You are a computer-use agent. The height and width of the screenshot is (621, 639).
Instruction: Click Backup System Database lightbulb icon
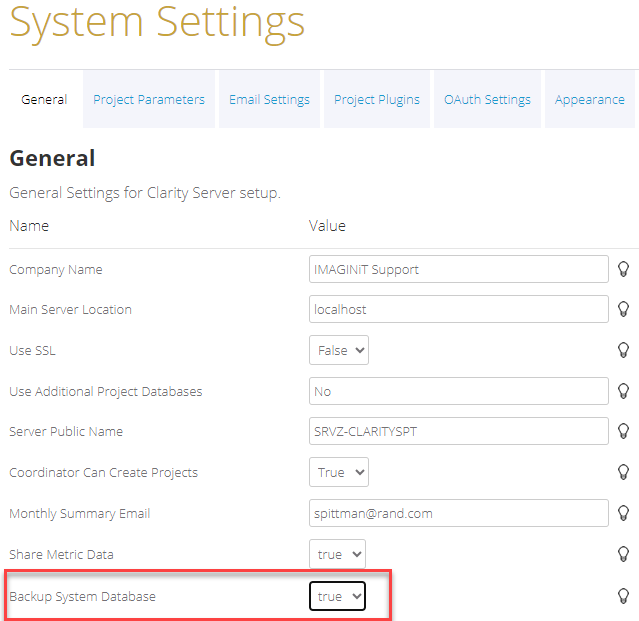pos(623,596)
